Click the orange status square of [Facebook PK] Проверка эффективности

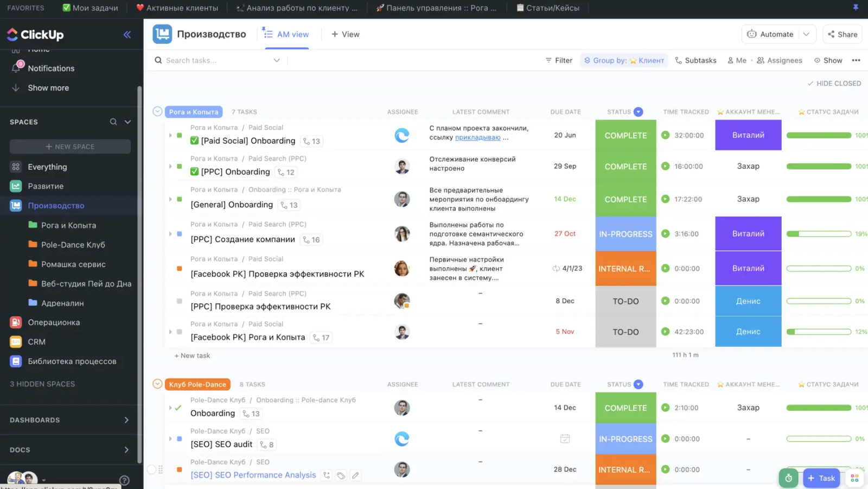pos(180,269)
